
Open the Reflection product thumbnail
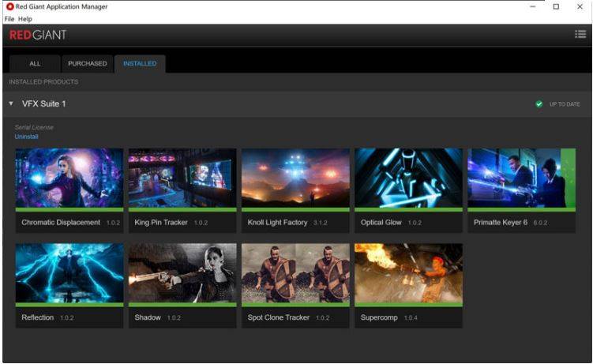(x=69, y=272)
